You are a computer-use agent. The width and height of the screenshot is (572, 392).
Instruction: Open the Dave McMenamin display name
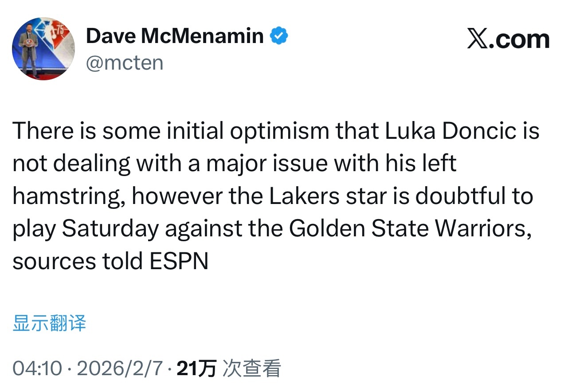pos(175,36)
